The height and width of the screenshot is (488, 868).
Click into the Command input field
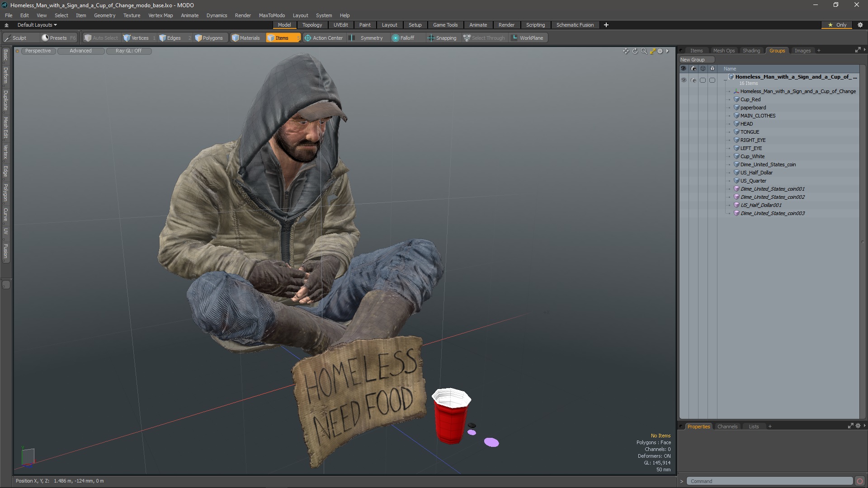[769, 481]
